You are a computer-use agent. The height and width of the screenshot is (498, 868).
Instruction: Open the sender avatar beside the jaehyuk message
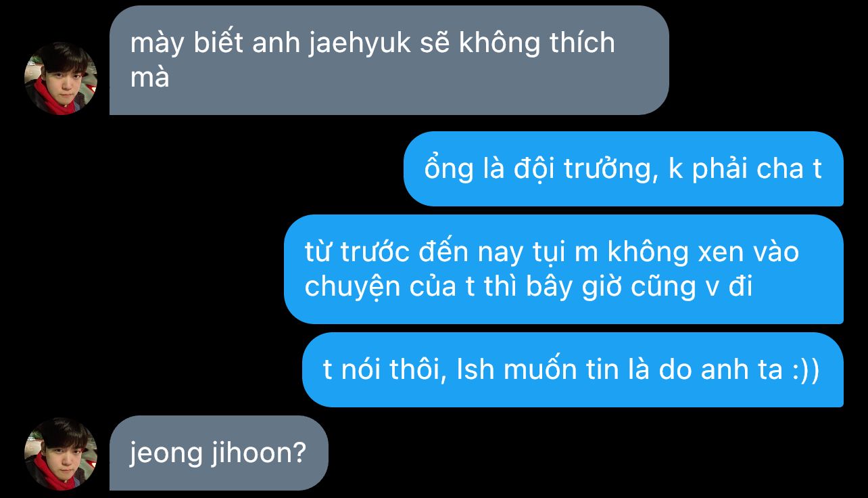coord(61,78)
